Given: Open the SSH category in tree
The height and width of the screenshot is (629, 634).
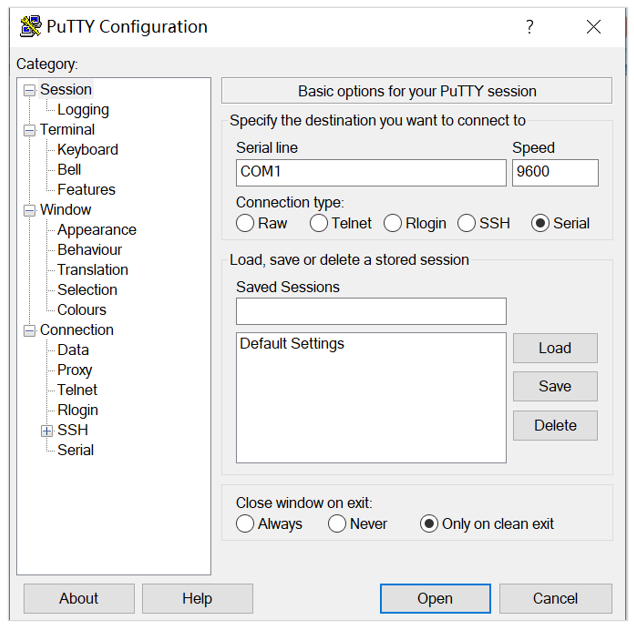Looking at the screenshot, I should pyautogui.click(x=73, y=430).
